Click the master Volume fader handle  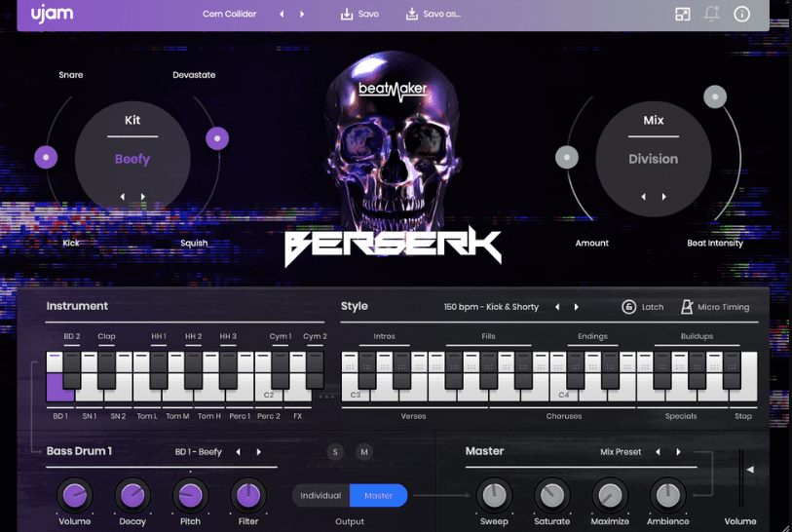(x=750, y=470)
